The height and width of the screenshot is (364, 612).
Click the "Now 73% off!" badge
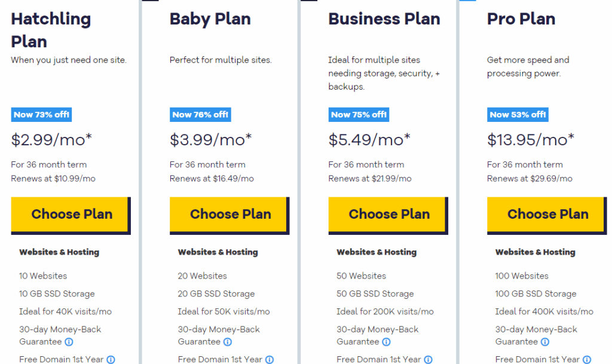[41, 115]
